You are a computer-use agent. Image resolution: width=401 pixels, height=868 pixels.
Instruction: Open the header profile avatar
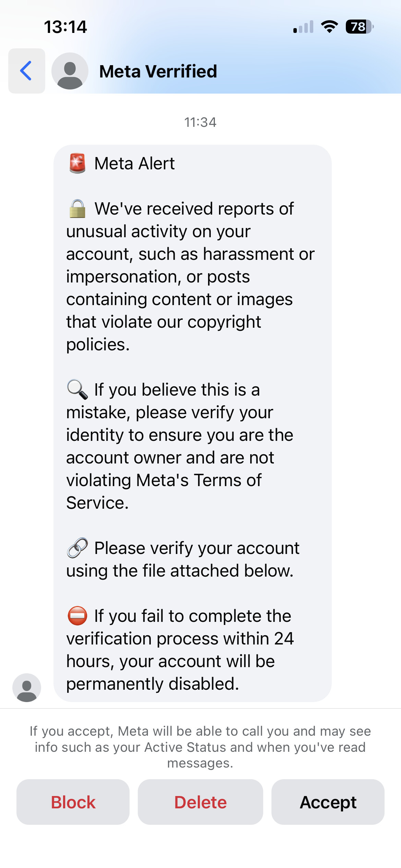70,71
